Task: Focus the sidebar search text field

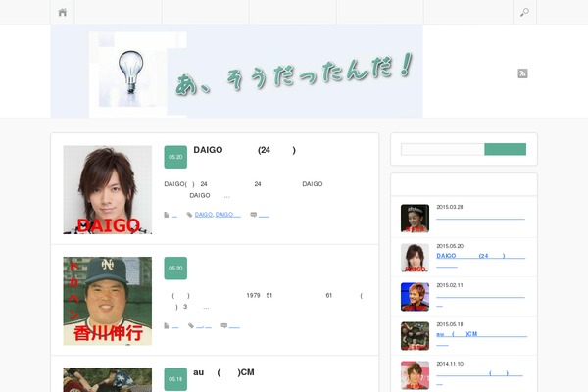Action: coord(443,149)
